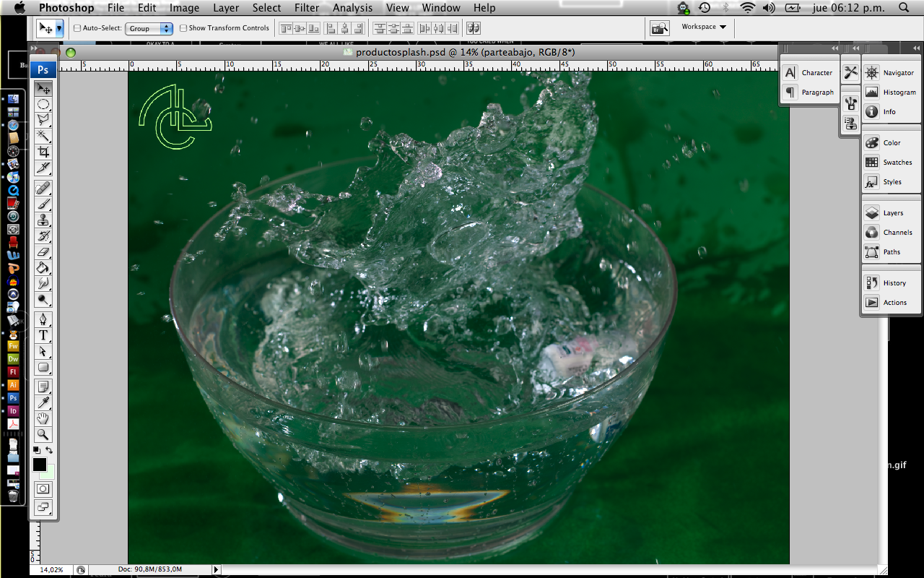Image resolution: width=924 pixels, height=578 pixels.
Task: Select the Zoom tool
Action: coord(43,434)
